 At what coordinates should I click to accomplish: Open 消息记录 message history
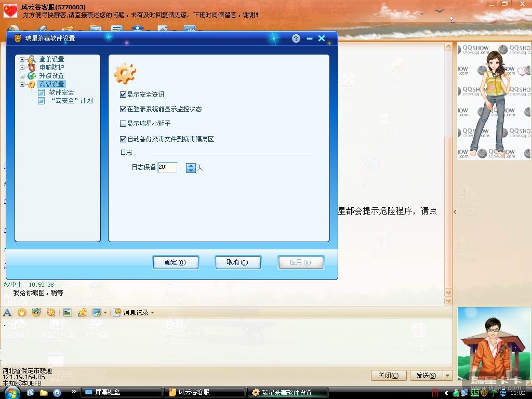(131, 312)
